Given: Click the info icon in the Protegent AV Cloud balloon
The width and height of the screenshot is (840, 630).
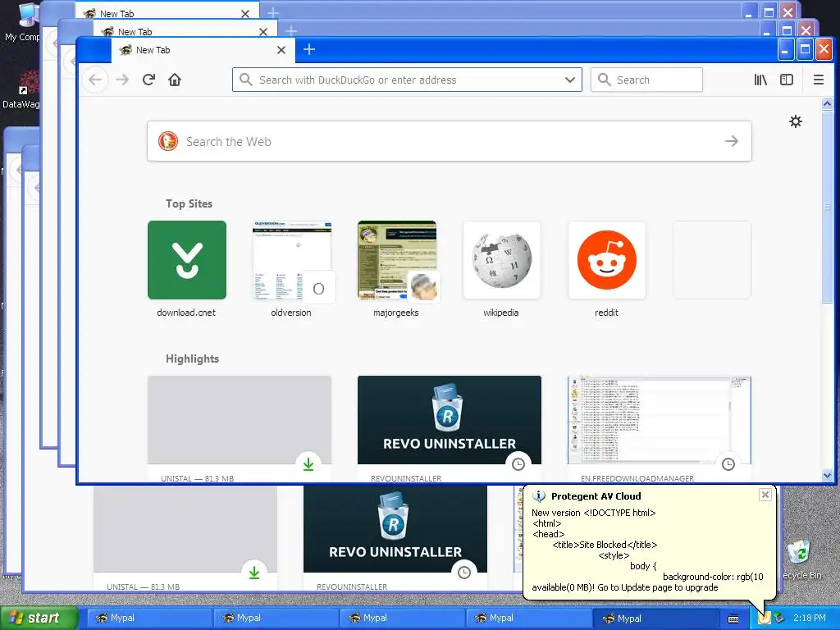Looking at the screenshot, I should [538, 496].
